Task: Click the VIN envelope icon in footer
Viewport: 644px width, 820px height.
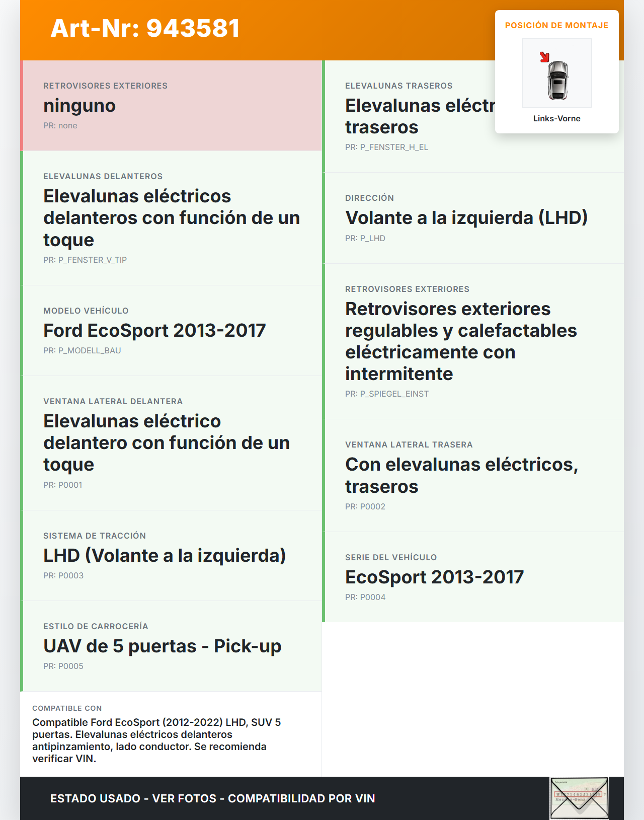Action: 579,798
